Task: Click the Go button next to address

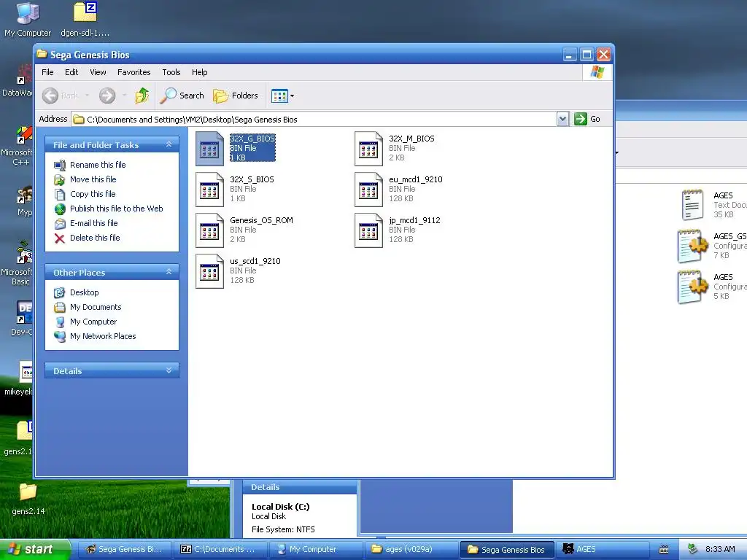Action: (587, 119)
